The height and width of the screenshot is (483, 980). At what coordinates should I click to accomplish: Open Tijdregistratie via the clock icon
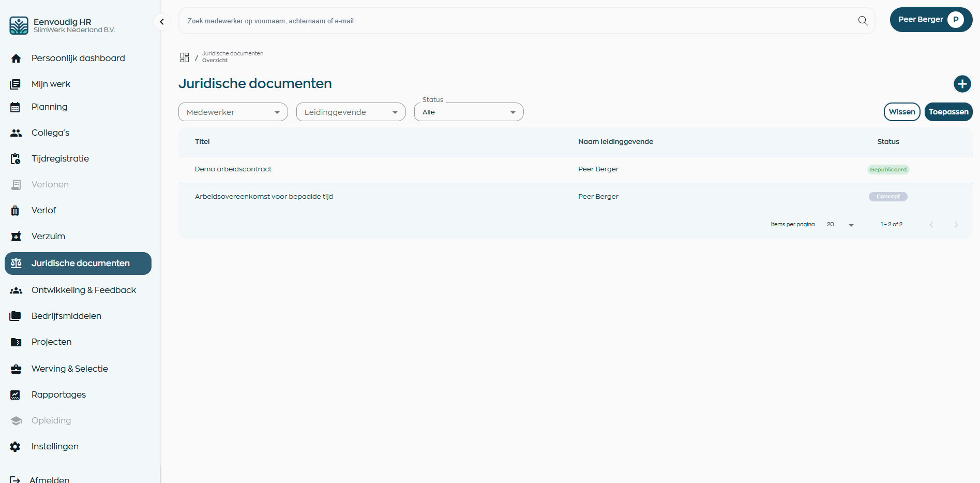coord(16,158)
